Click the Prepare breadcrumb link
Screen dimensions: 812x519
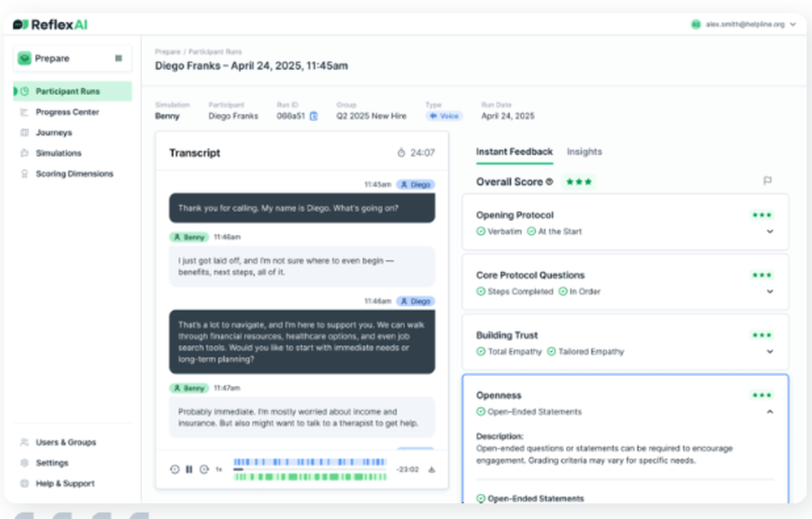168,52
